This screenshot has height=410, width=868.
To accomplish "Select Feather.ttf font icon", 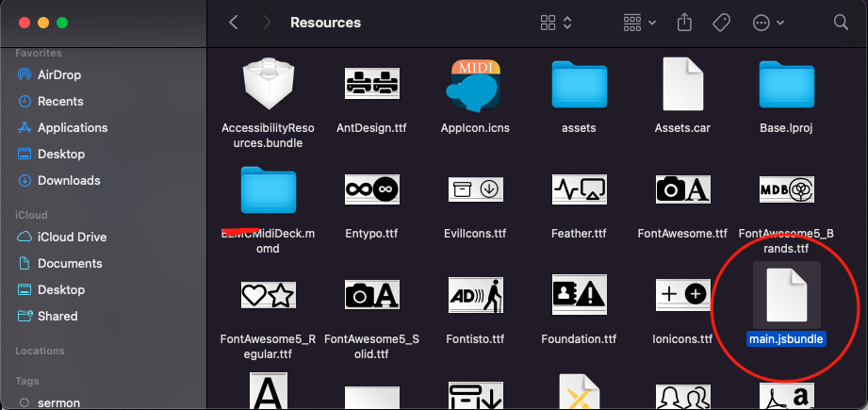I will 579,189.
